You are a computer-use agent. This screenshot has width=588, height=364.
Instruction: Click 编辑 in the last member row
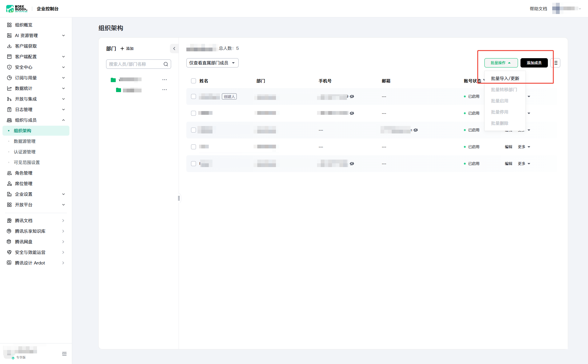point(508,164)
